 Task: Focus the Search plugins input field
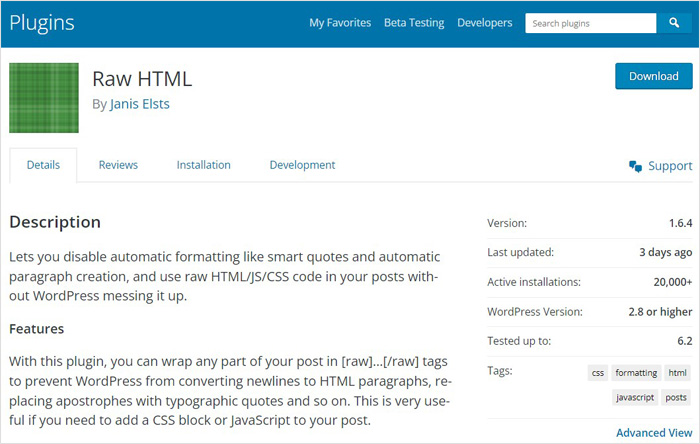591,23
